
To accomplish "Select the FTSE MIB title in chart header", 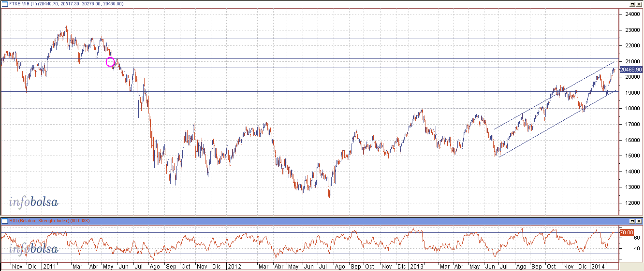I will pyautogui.click(x=19, y=3).
